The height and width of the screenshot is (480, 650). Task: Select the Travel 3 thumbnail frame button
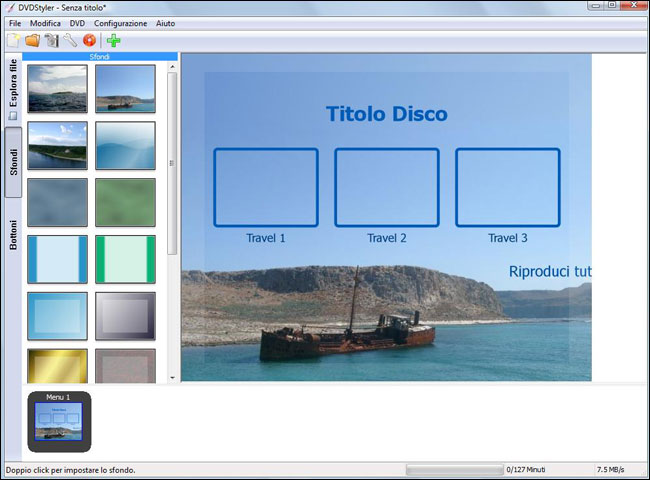508,187
